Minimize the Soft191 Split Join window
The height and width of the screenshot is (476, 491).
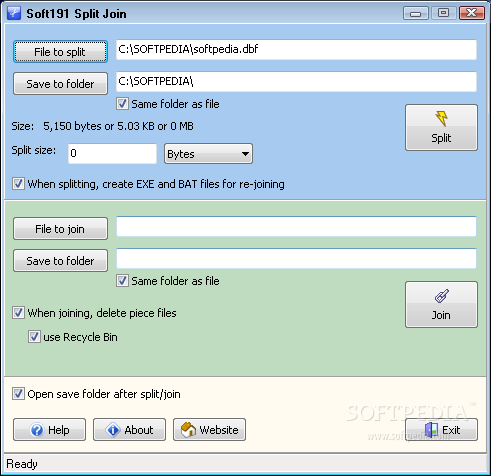tap(416, 13)
